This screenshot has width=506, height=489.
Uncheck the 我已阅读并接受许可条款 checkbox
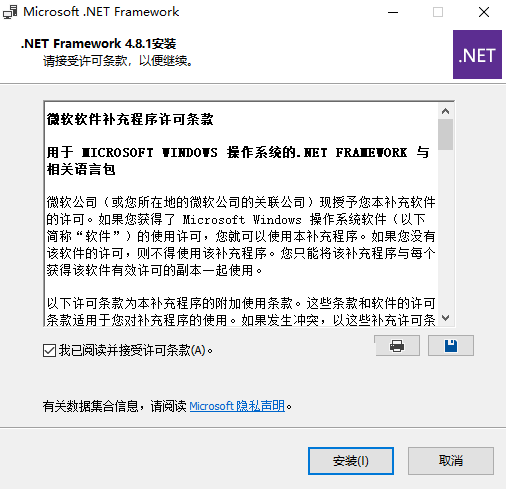(49, 351)
